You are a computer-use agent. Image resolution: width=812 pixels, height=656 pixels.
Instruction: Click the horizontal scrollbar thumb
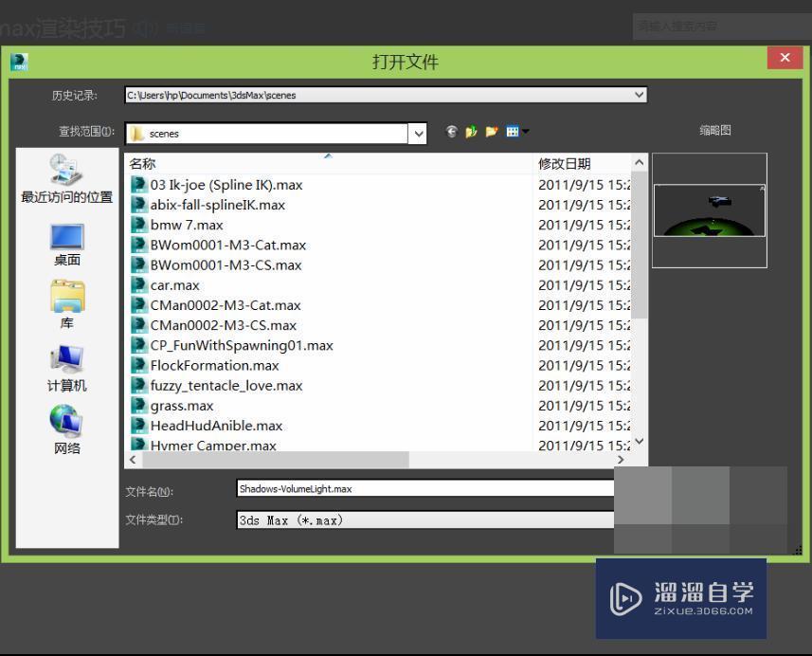276,460
